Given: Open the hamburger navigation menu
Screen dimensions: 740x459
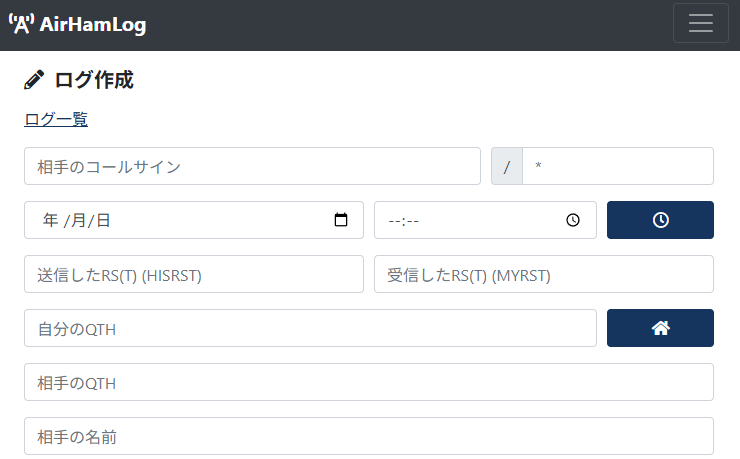Looking at the screenshot, I should coord(700,23).
